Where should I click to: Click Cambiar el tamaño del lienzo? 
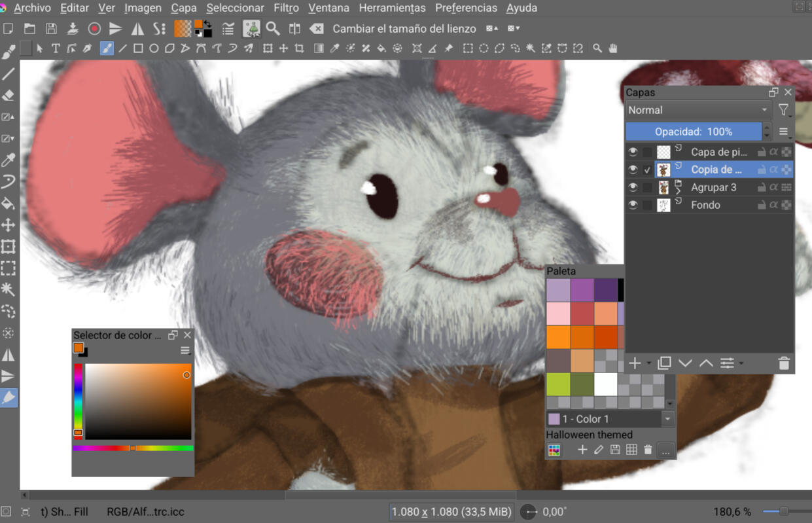403,28
